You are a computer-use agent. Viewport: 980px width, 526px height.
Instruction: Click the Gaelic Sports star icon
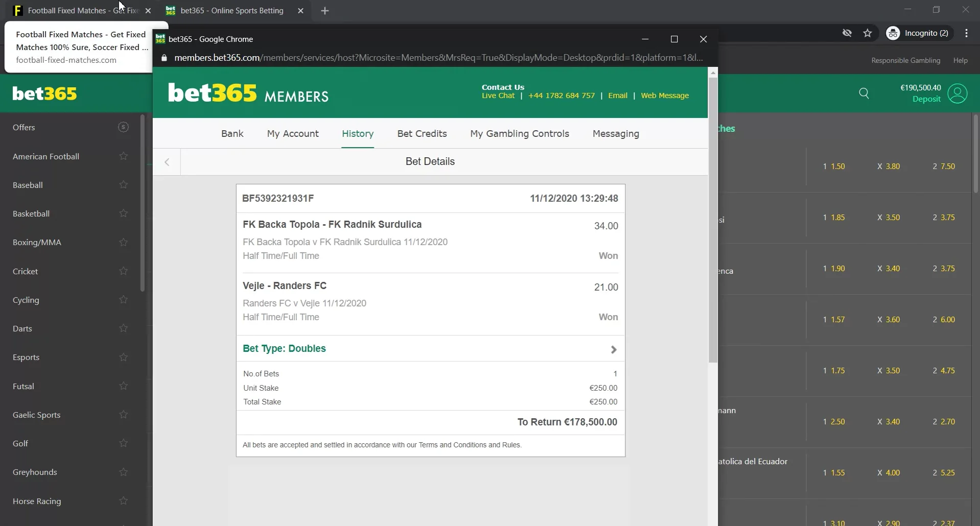pyautogui.click(x=123, y=415)
